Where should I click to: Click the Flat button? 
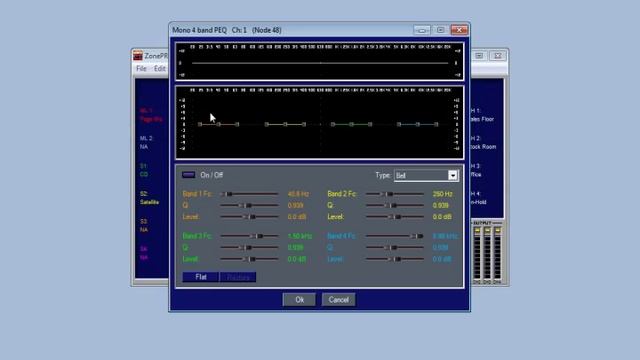click(200, 277)
